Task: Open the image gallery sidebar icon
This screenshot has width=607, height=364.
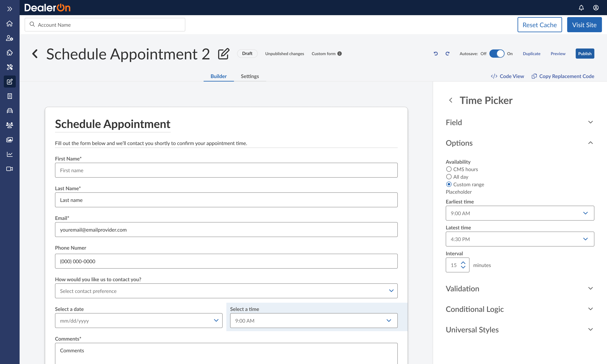Action: click(10, 140)
